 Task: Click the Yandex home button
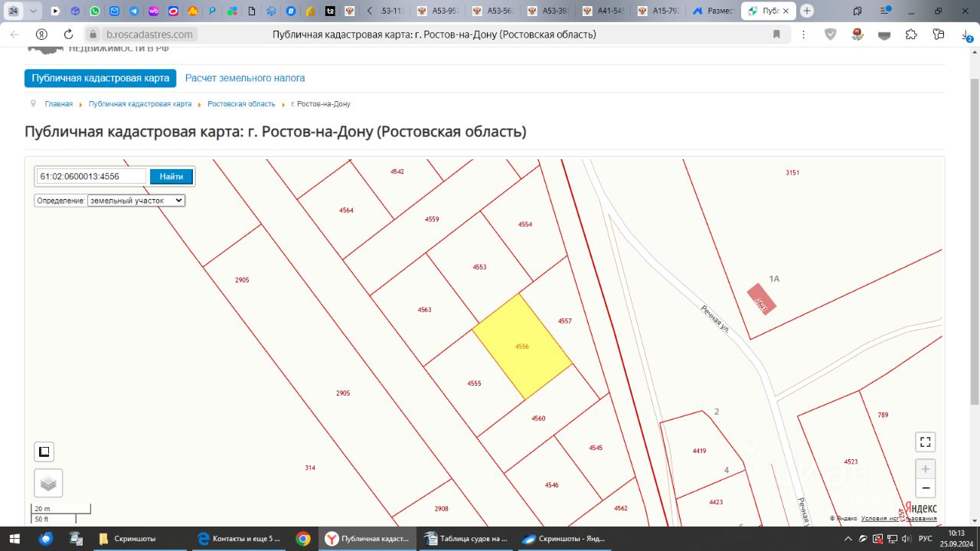[42, 34]
